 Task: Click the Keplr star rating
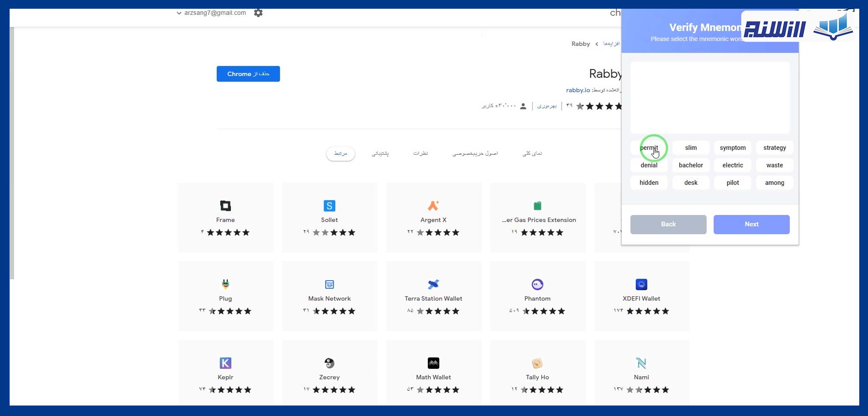[230, 390]
